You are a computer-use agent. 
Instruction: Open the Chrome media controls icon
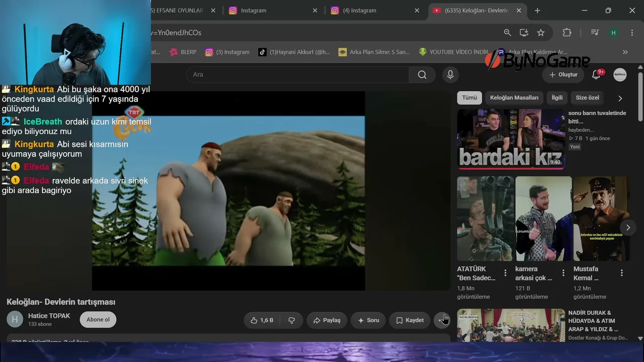pyautogui.click(x=595, y=33)
